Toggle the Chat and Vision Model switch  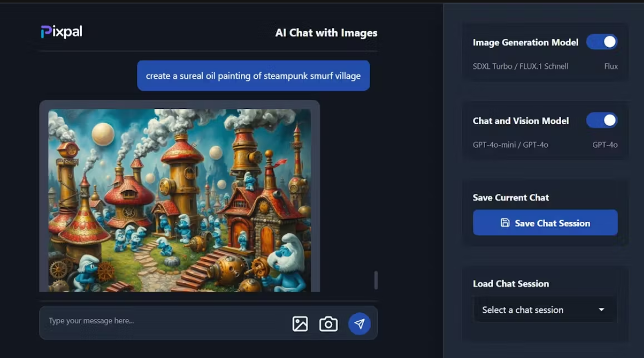pyautogui.click(x=602, y=120)
